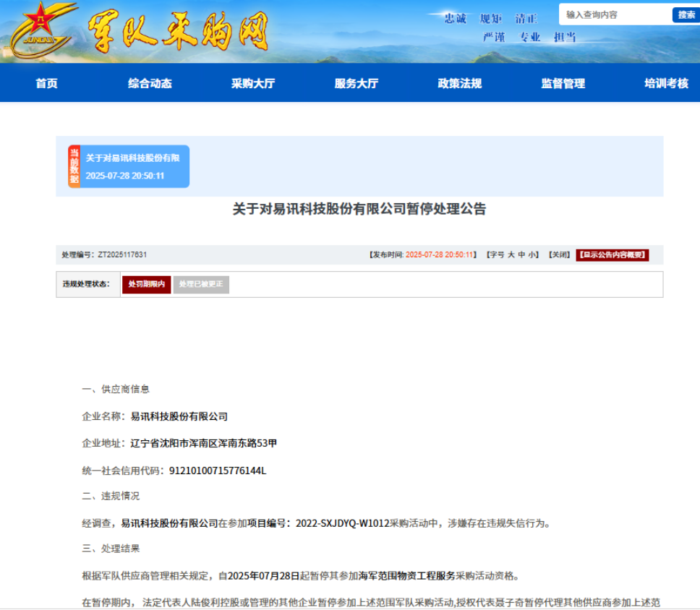
Task: Select the 处罚期限内 status button
Action: click(146, 284)
